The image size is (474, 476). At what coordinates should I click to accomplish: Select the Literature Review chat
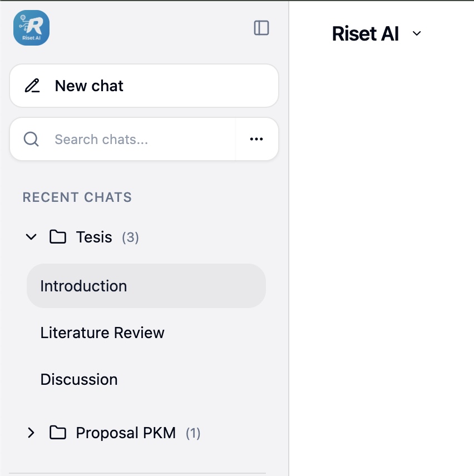tap(102, 333)
